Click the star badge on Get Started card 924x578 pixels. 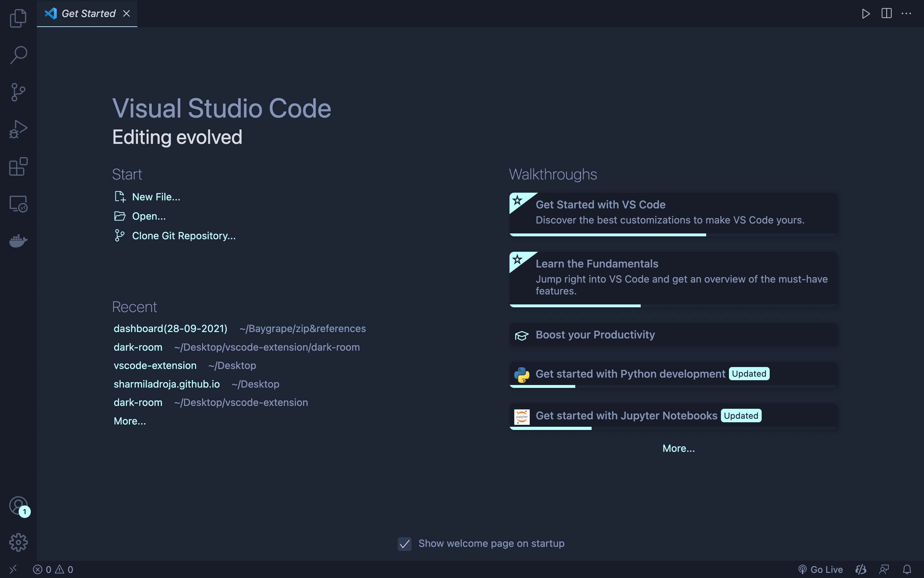(518, 200)
